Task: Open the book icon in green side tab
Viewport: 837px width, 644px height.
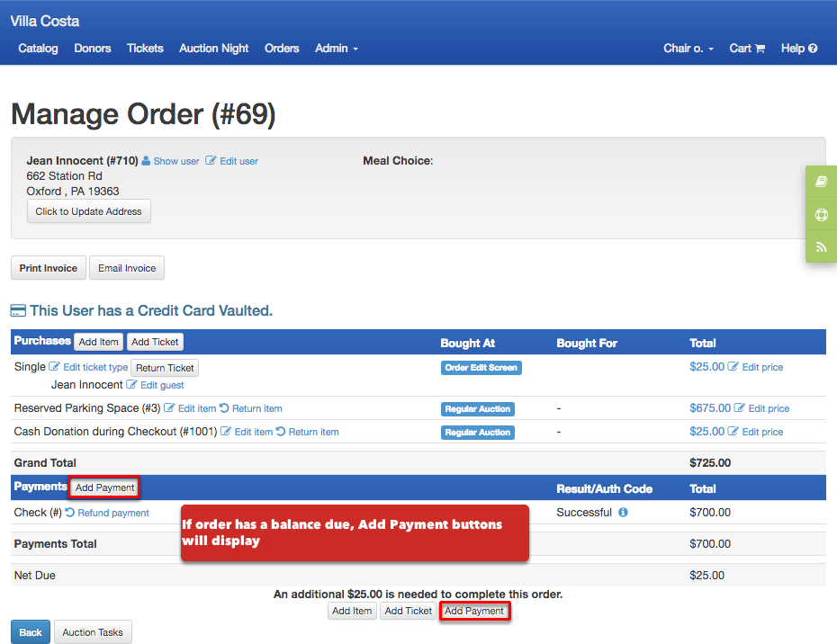Action: pos(821,182)
